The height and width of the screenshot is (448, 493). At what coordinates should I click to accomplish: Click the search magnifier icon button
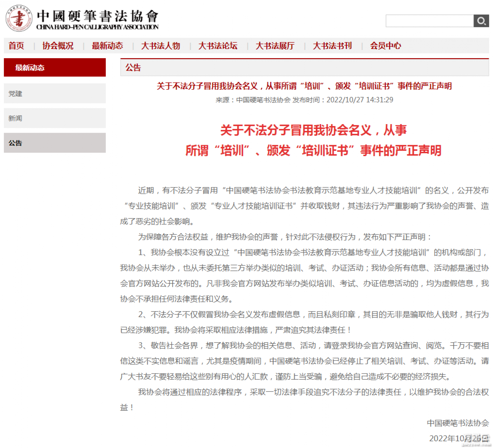point(481,21)
